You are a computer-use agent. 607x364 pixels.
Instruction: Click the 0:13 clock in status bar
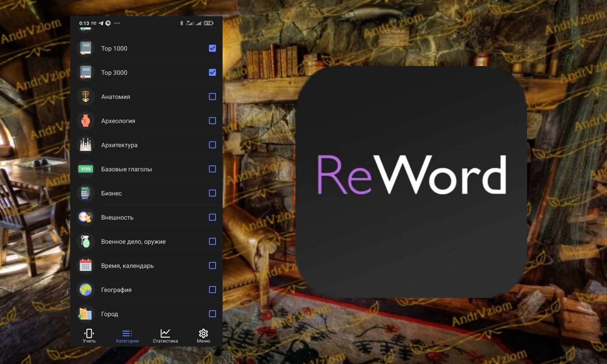coord(84,23)
